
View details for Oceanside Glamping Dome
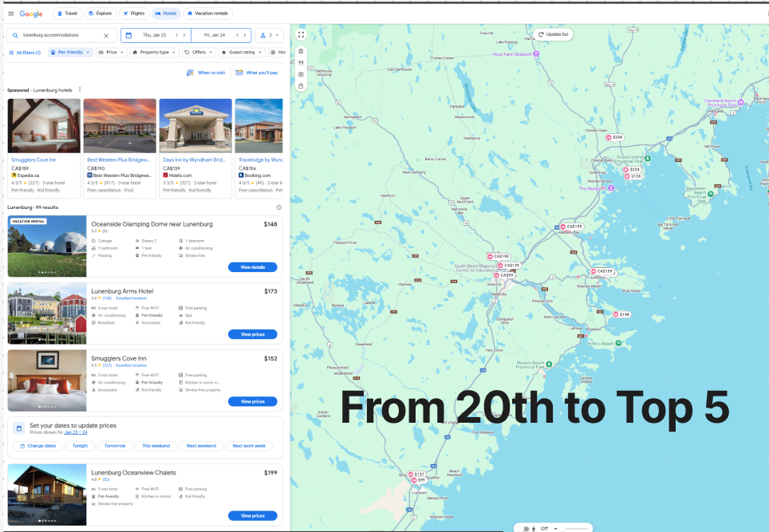tap(253, 267)
